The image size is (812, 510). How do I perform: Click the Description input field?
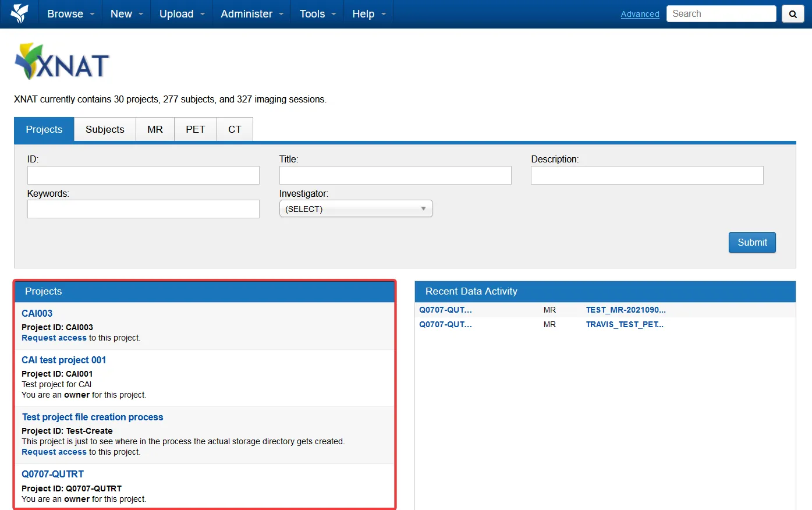point(647,175)
